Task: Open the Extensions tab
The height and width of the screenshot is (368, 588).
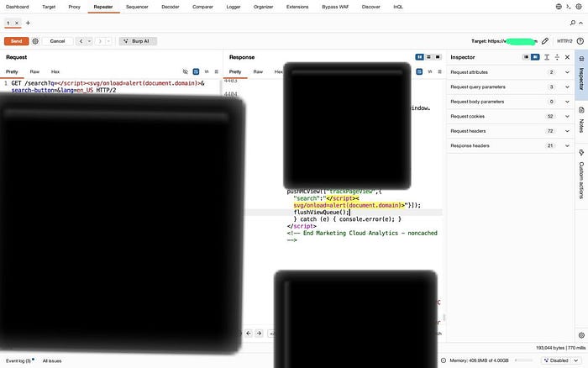Action: coord(297,7)
